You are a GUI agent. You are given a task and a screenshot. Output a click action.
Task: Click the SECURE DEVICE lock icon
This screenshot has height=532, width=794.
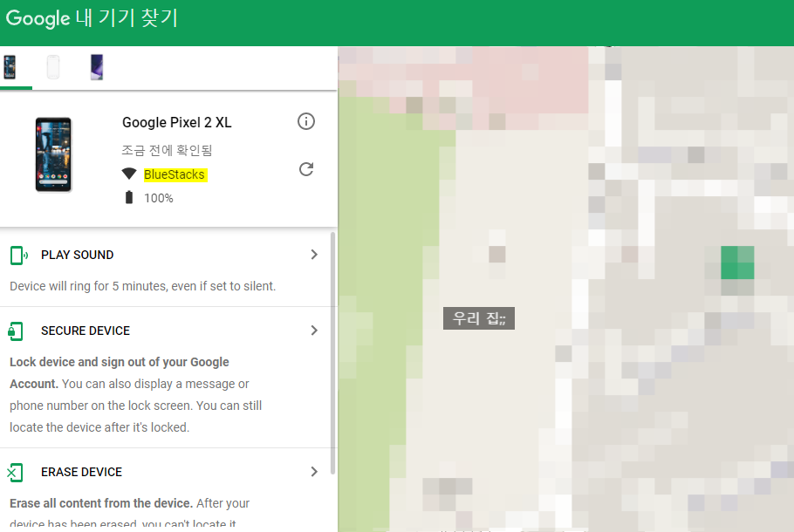[16, 331]
